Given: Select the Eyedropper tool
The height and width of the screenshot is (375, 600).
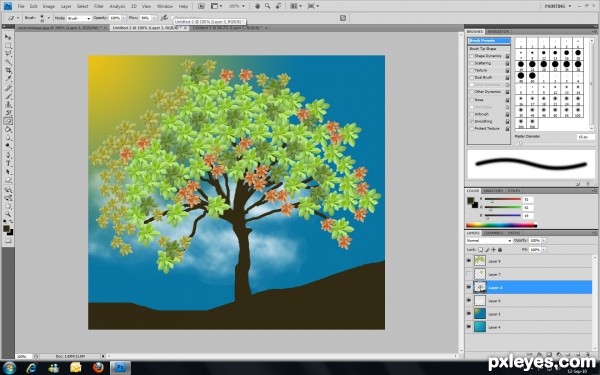Looking at the screenshot, I should 8,79.
